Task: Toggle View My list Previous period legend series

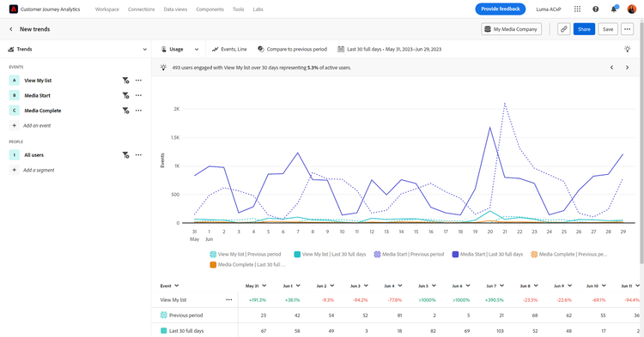Action: [246, 254]
